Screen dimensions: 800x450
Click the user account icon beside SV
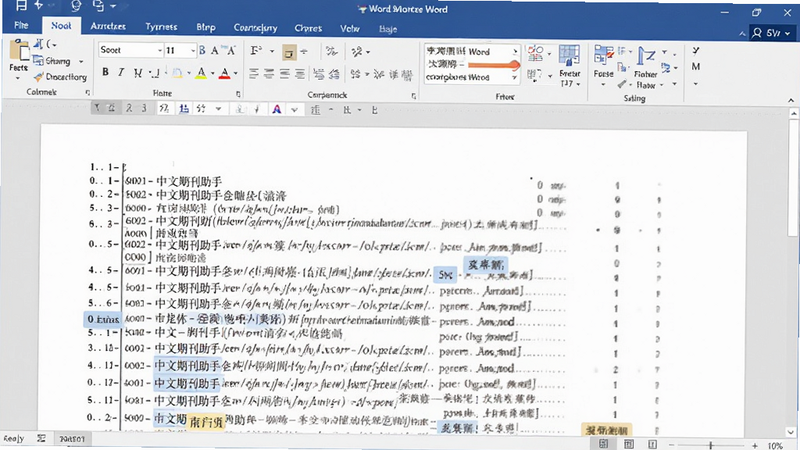coord(757,33)
